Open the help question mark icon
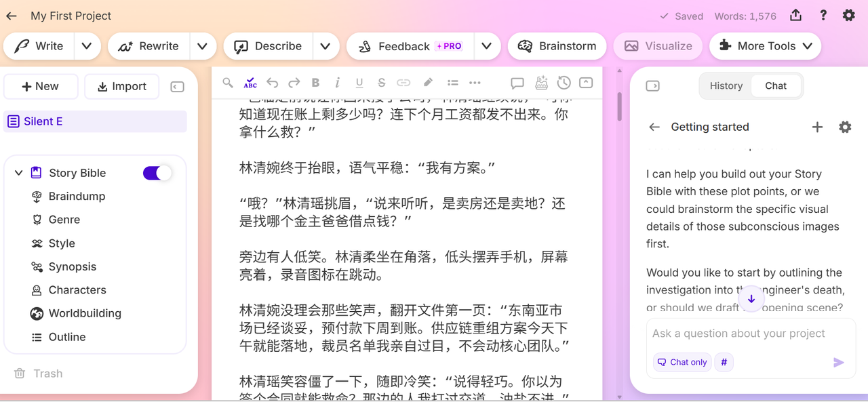Viewport: 868px width, 402px height. tap(823, 16)
